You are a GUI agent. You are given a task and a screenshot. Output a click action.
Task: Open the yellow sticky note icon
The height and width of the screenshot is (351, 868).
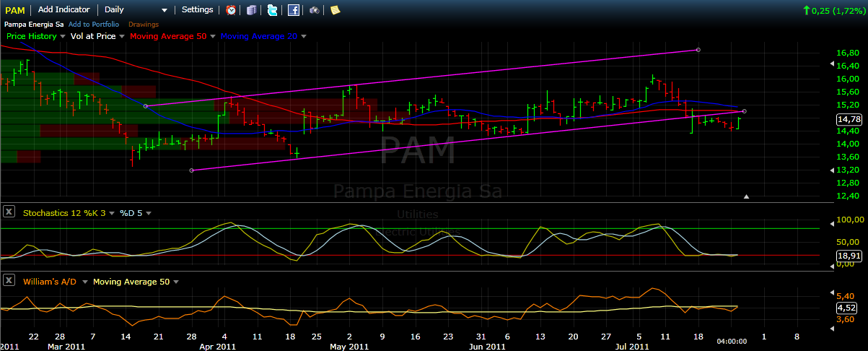(x=335, y=10)
